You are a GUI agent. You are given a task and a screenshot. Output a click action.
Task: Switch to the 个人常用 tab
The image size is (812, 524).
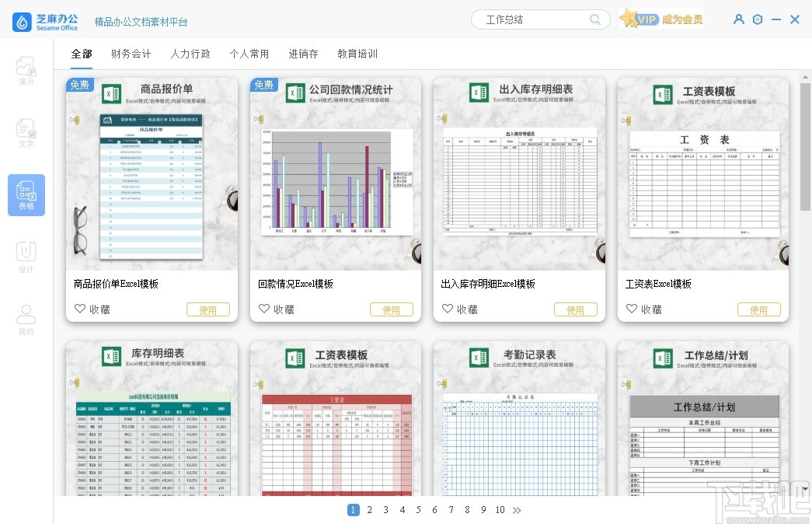pos(249,54)
